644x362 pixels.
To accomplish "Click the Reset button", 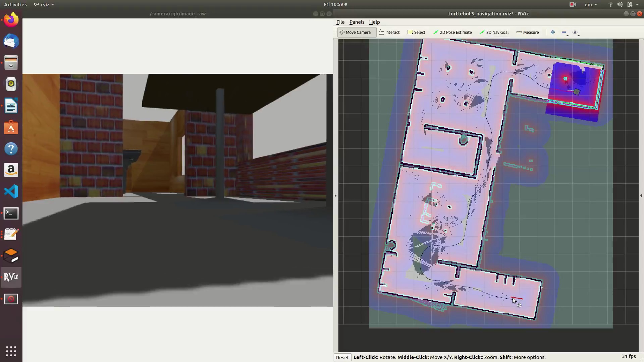I will click(342, 357).
